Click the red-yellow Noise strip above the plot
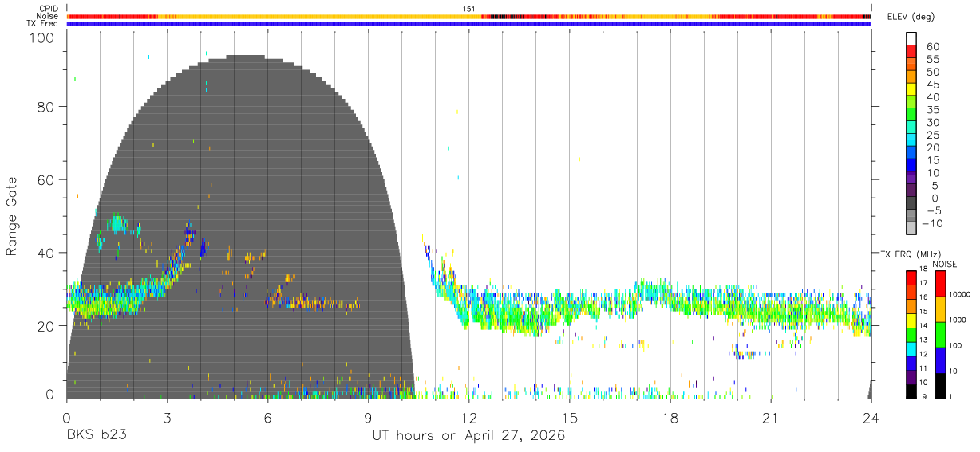This screenshot has height=452, width=980. point(469,16)
